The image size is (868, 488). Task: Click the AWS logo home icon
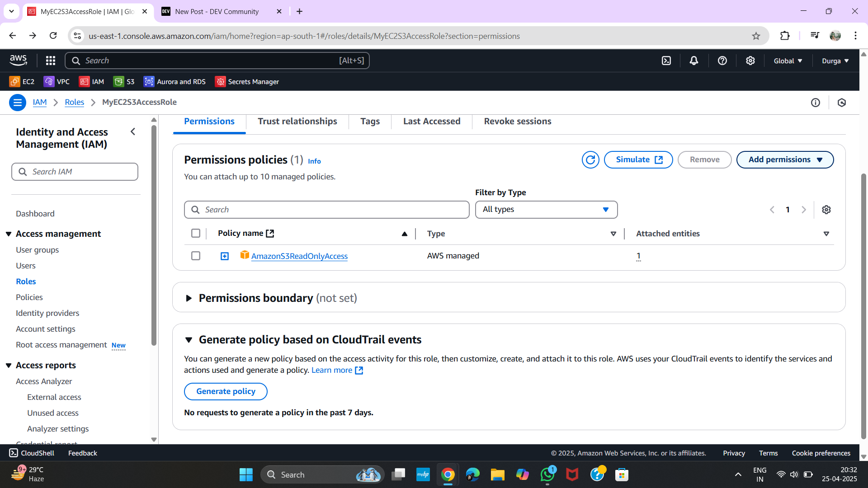pyautogui.click(x=18, y=60)
